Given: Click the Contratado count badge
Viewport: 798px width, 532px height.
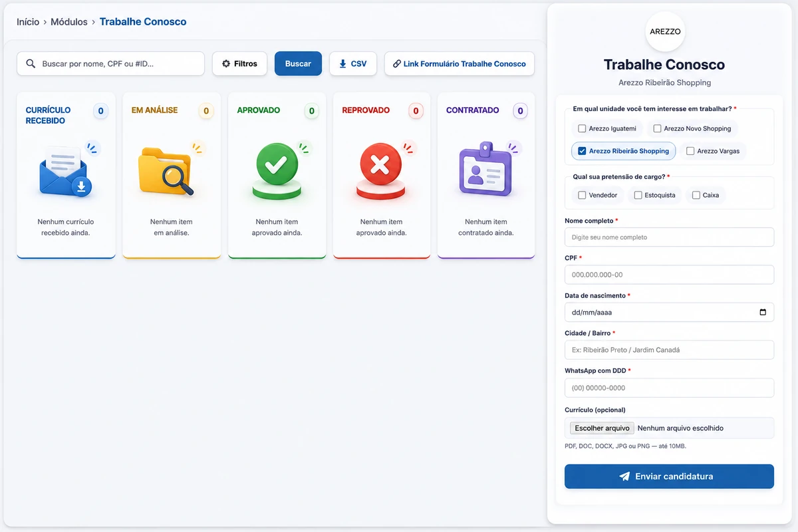Looking at the screenshot, I should click(x=521, y=111).
